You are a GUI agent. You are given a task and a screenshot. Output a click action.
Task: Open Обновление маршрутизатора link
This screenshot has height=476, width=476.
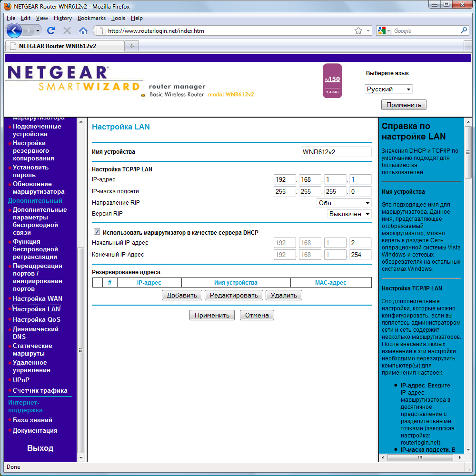pyautogui.click(x=39, y=188)
